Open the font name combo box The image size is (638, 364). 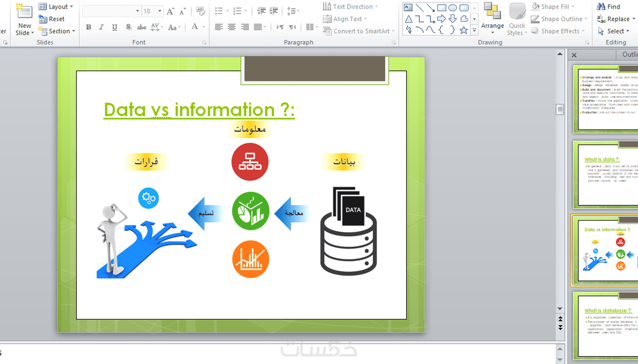(111, 11)
